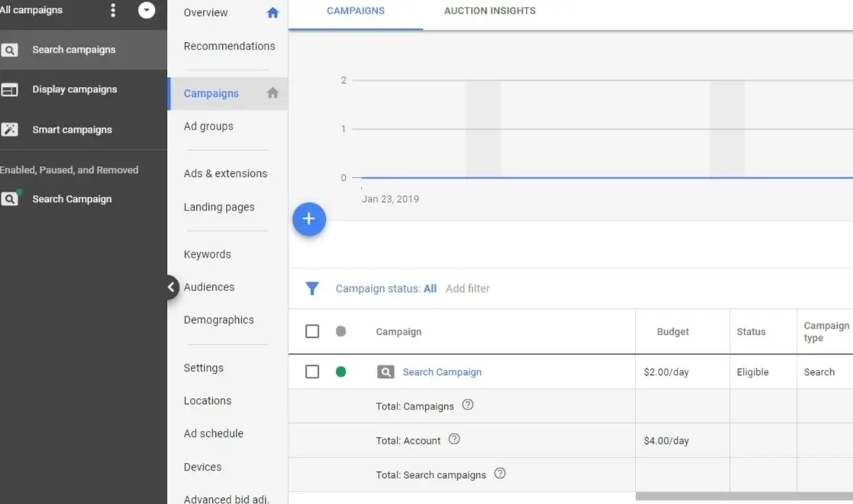
Task: Open the Search Campaign link in the table
Action: [x=442, y=372]
